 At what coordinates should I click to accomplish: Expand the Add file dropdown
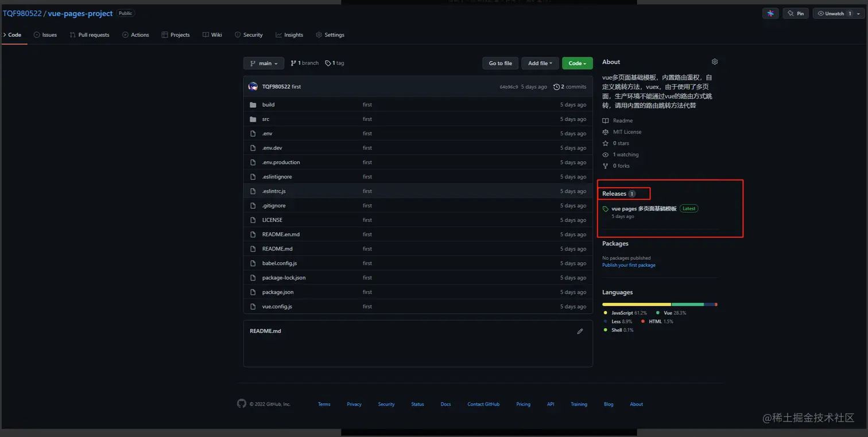coord(540,63)
